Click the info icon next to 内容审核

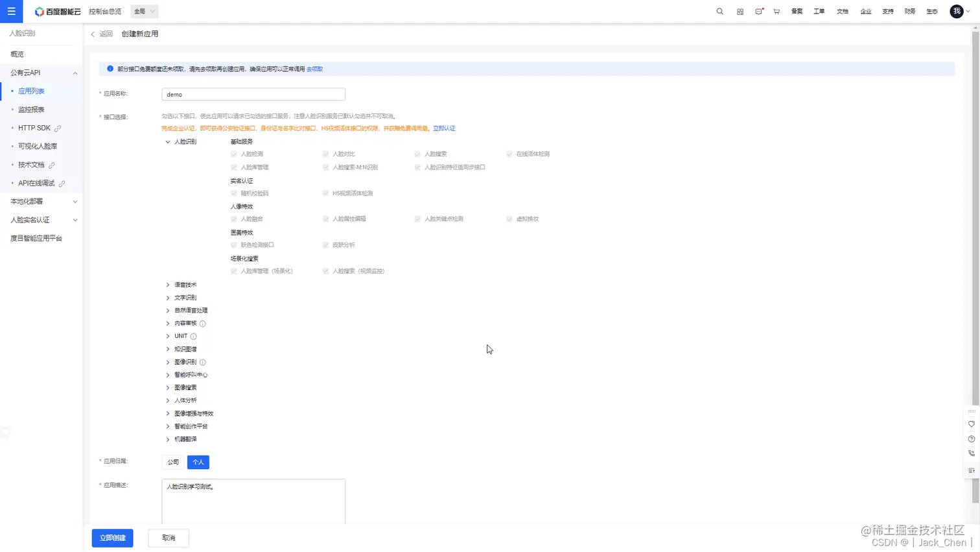tap(203, 324)
